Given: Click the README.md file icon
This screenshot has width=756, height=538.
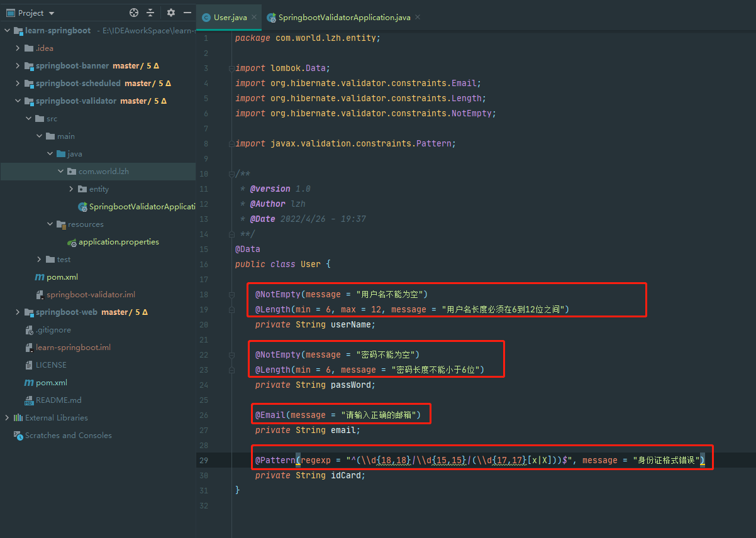Looking at the screenshot, I should [x=29, y=400].
